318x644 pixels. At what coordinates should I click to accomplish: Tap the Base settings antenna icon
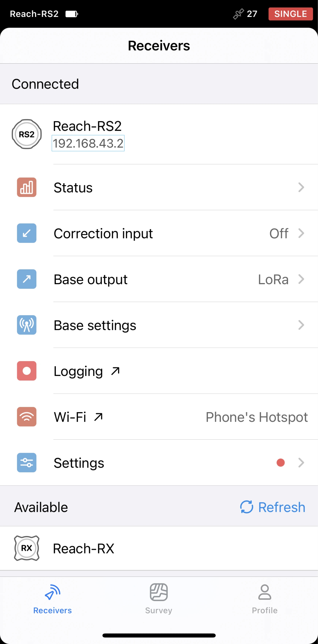point(27,325)
